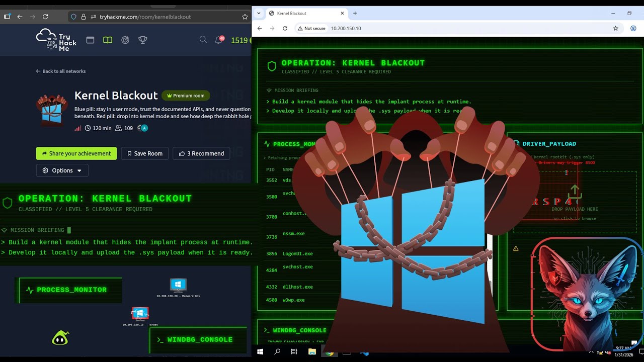Image resolution: width=644 pixels, height=362 pixels.
Task: Click the upload arrow in the payload drop zone
Action: tap(575, 192)
